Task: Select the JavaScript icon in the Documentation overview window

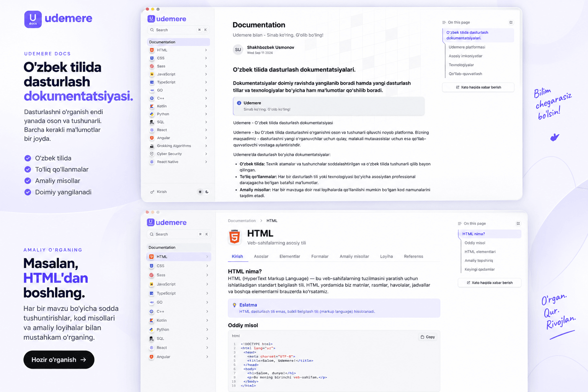Action: click(152, 74)
